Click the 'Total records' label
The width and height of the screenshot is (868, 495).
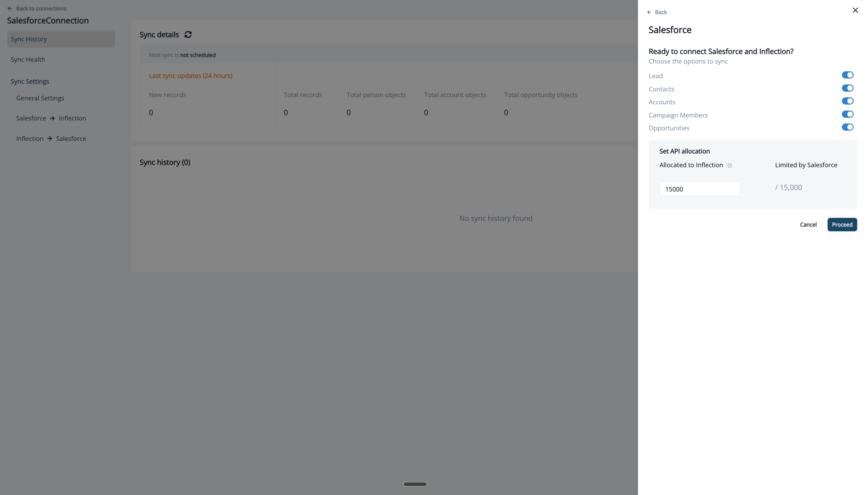(303, 95)
